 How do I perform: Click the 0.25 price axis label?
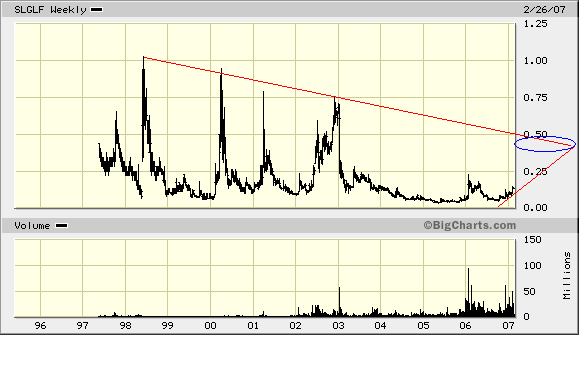[535, 171]
